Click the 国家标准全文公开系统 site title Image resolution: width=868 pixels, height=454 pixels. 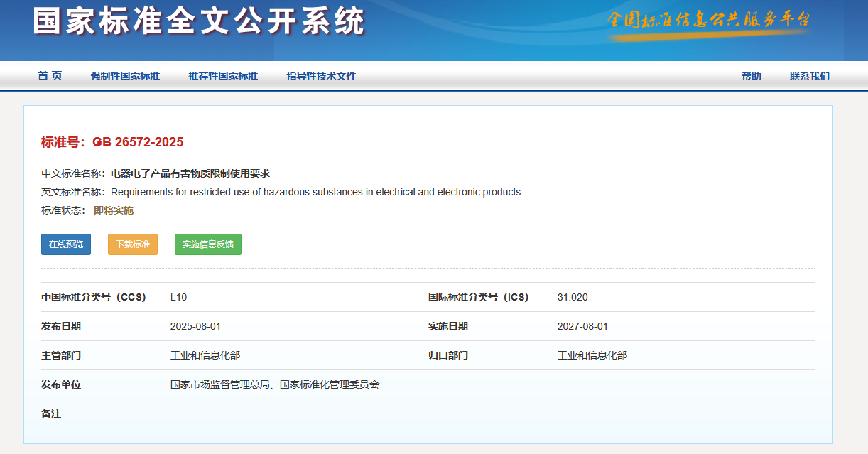tap(199, 22)
